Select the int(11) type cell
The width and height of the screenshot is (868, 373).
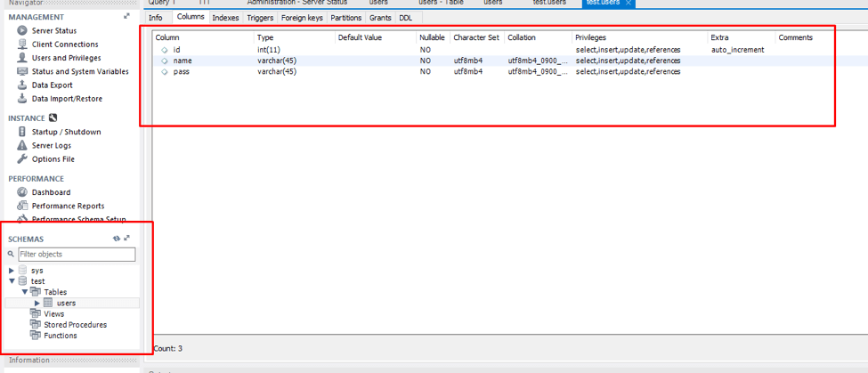(x=269, y=50)
